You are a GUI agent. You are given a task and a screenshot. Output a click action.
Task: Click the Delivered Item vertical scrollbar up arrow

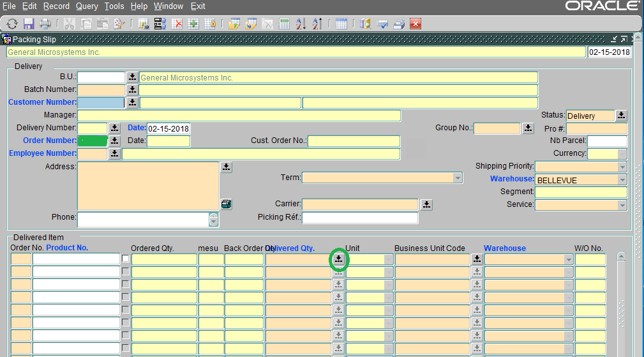click(621, 256)
